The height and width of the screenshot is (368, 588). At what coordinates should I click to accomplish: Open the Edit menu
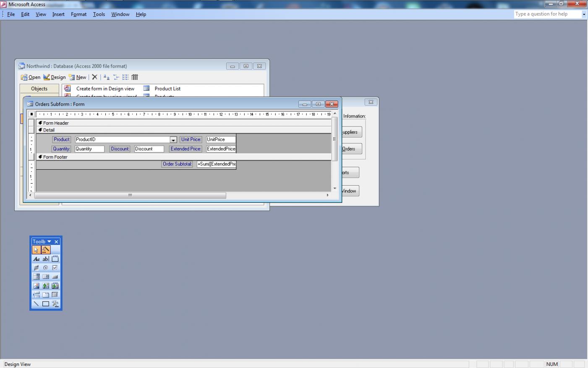(x=25, y=14)
